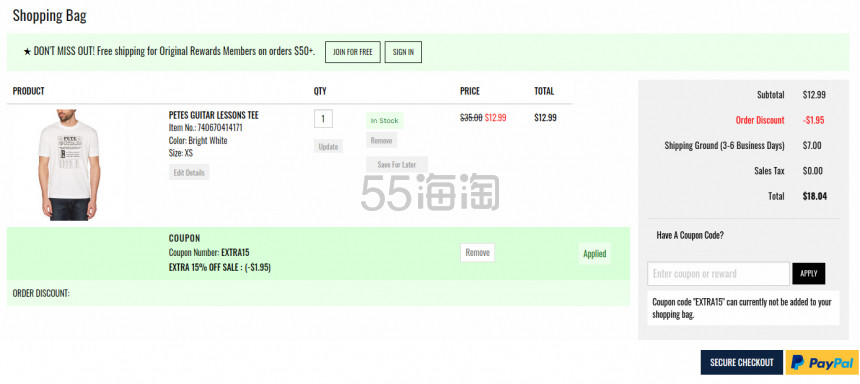The image size is (860, 384).
Task: Click the Update quantity button
Action: (328, 146)
